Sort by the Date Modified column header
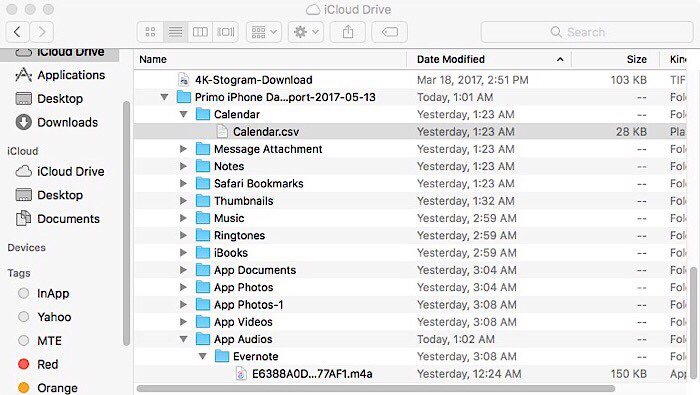The height and width of the screenshot is (395, 700). click(489, 59)
